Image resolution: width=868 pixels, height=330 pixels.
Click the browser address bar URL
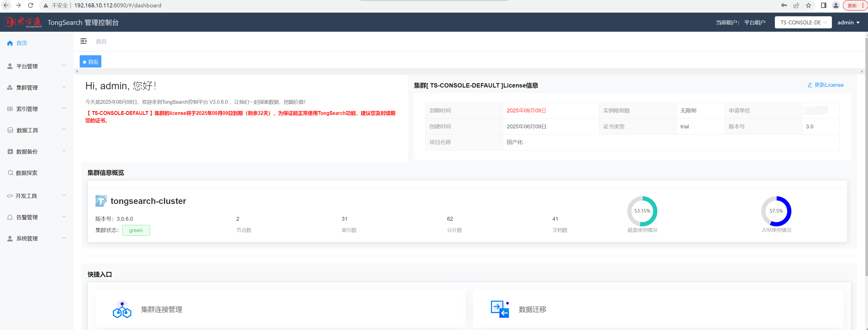coord(118,5)
